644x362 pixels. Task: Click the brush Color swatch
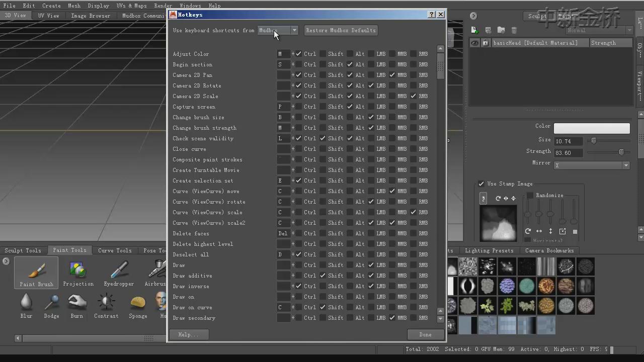pyautogui.click(x=592, y=129)
